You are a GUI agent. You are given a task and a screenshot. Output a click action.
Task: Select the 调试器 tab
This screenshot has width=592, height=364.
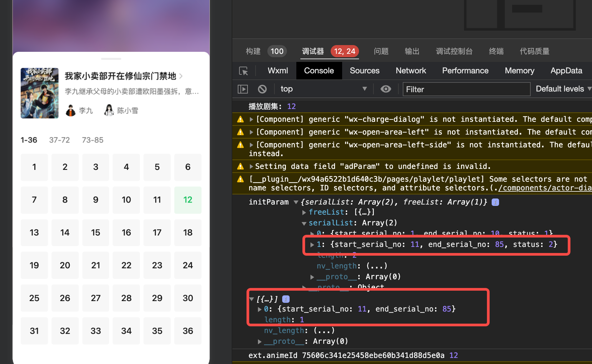tap(313, 51)
